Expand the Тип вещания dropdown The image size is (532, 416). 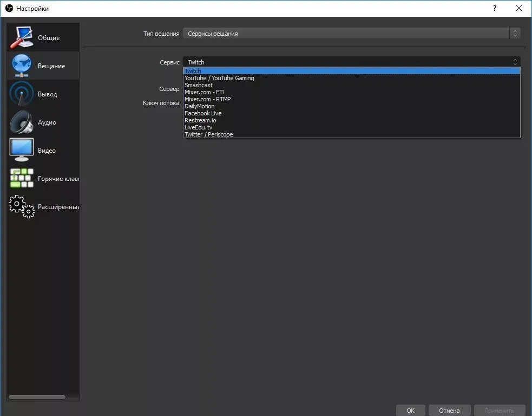click(351, 33)
